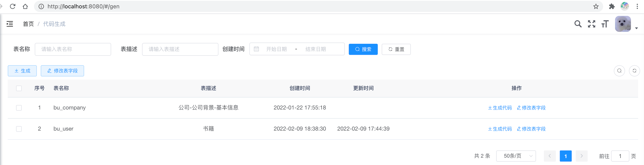Click 生成代码 for bu_company

[x=500, y=108]
